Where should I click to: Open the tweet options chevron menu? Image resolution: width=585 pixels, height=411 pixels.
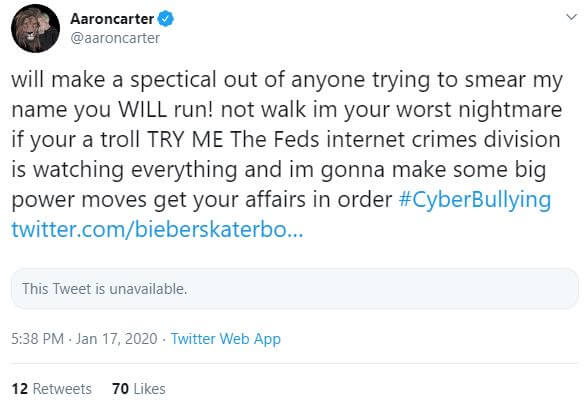point(571,17)
